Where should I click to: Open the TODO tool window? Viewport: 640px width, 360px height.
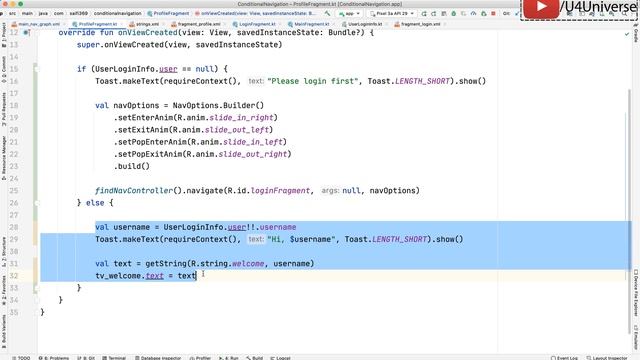tap(21, 358)
